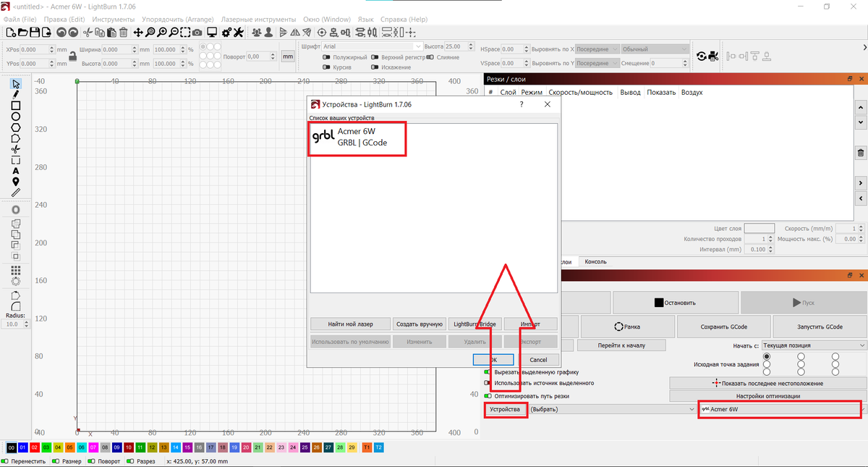Switch to the Консоль tab
This screenshot has height=467, width=868.
pyautogui.click(x=595, y=261)
